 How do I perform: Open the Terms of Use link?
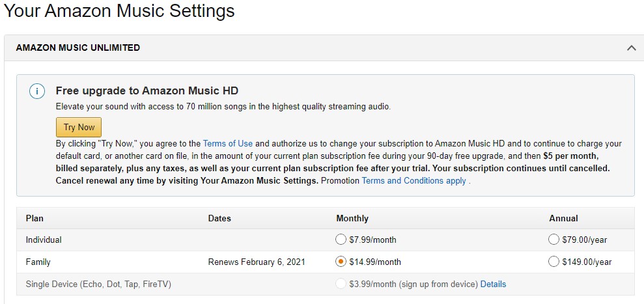pyautogui.click(x=227, y=143)
